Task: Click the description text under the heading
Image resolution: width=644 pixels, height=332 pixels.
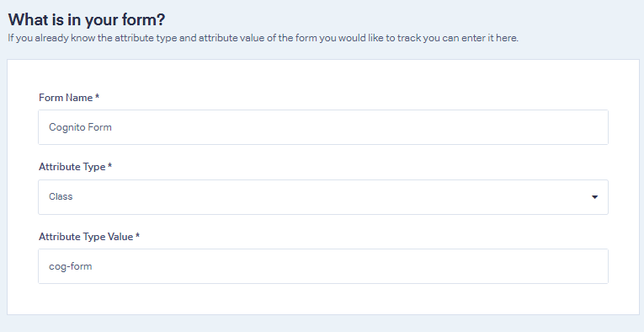Action: [263, 38]
